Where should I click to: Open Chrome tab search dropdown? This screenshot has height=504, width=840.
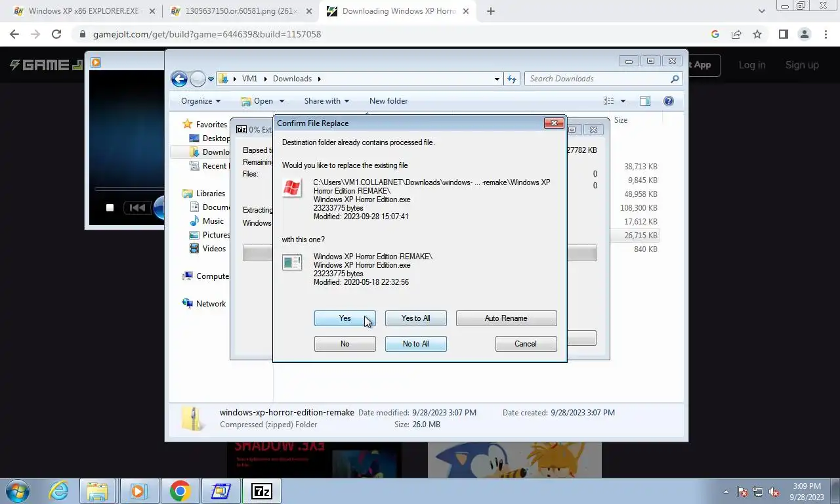pyautogui.click(x=761, y=11)
